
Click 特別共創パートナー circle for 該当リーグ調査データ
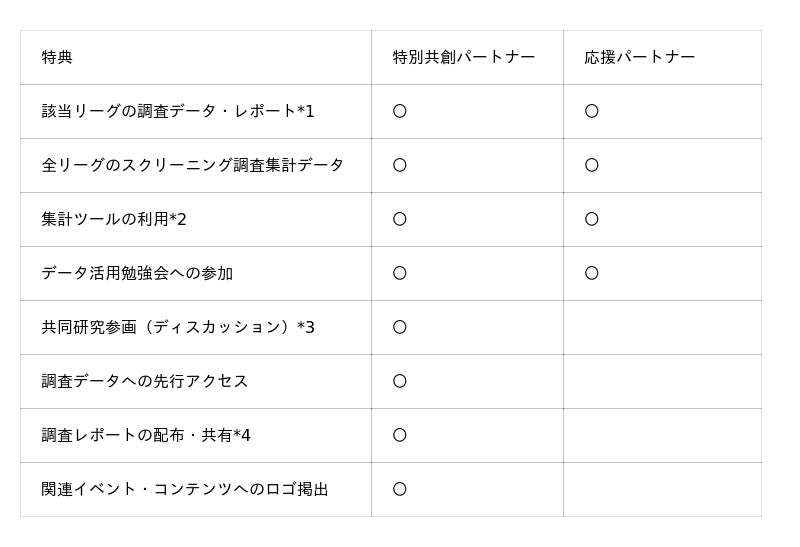point(399,111)
